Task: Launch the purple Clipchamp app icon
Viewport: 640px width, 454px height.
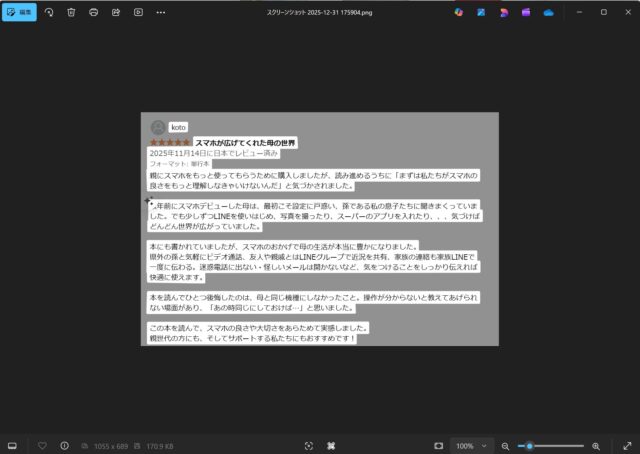Action: [526, 12]
